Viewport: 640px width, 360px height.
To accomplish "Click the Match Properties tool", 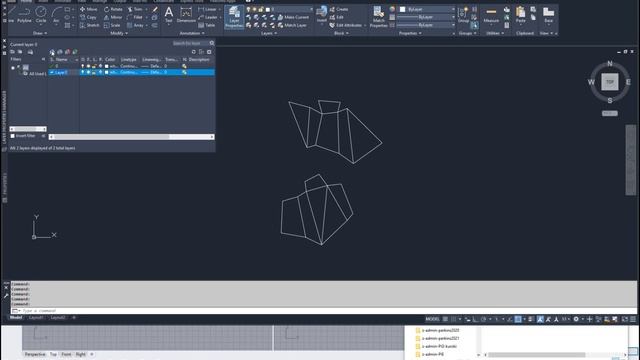I will pos(378,17).
